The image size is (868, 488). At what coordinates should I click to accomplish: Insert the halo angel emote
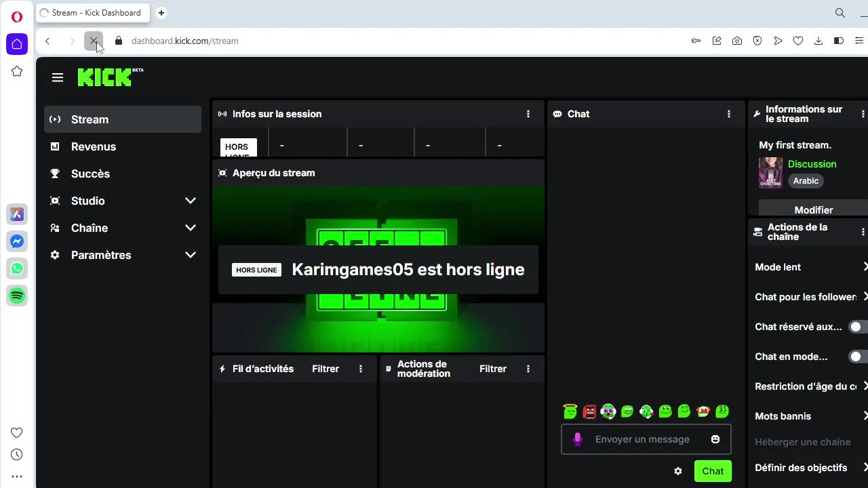pyautogui.click(x=570, y=411)
